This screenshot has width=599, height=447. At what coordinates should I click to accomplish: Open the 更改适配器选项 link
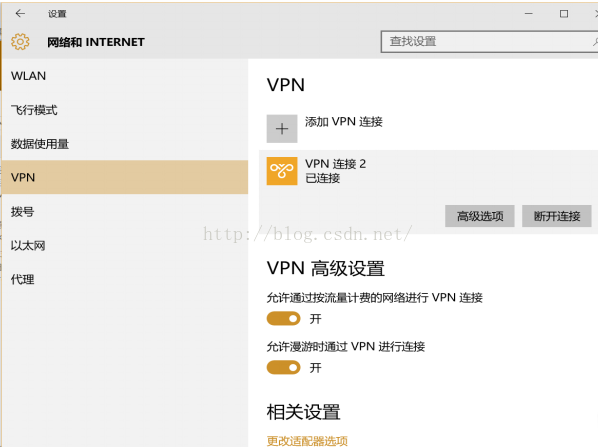tap(307, 441)
